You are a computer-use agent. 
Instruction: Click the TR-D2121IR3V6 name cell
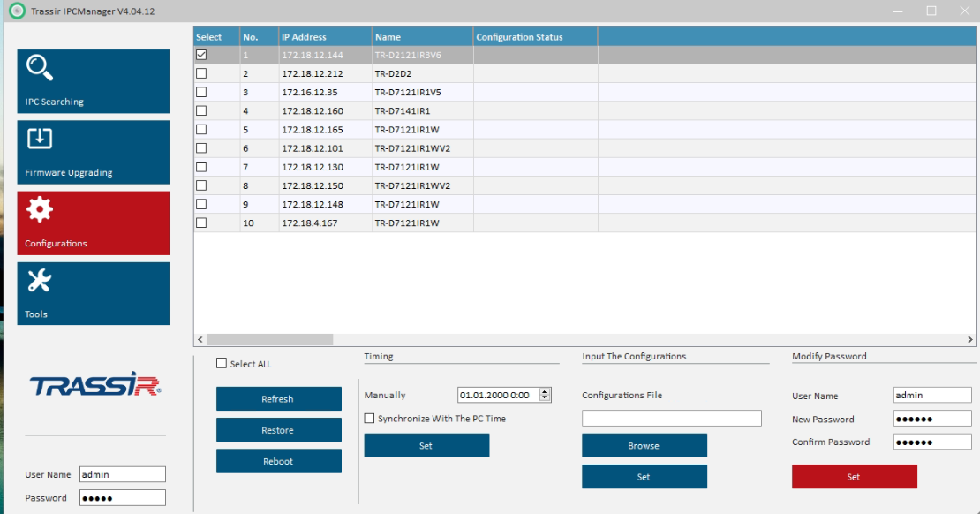[x=423, y=55]
